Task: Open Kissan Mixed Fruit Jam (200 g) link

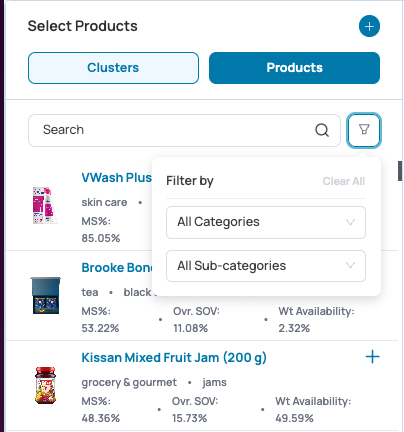Action: pyautogui.click(x=174, y=358)
